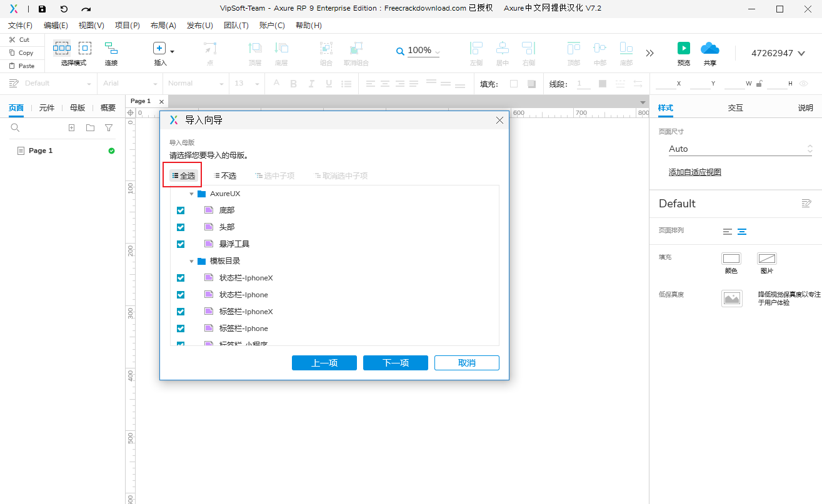This screenshot has width=822, height=504.
Task: Click the 上一项 previous button
Action: (x=324, y=363)
